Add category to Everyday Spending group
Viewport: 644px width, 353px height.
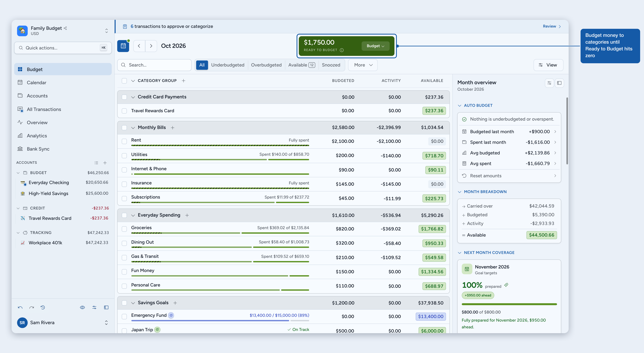tap(187, 215)
